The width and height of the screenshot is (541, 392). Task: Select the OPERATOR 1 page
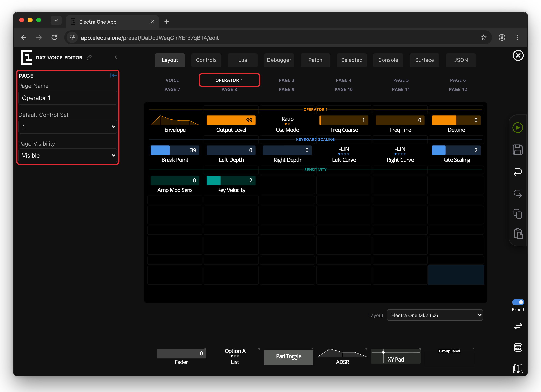point(229,80)
